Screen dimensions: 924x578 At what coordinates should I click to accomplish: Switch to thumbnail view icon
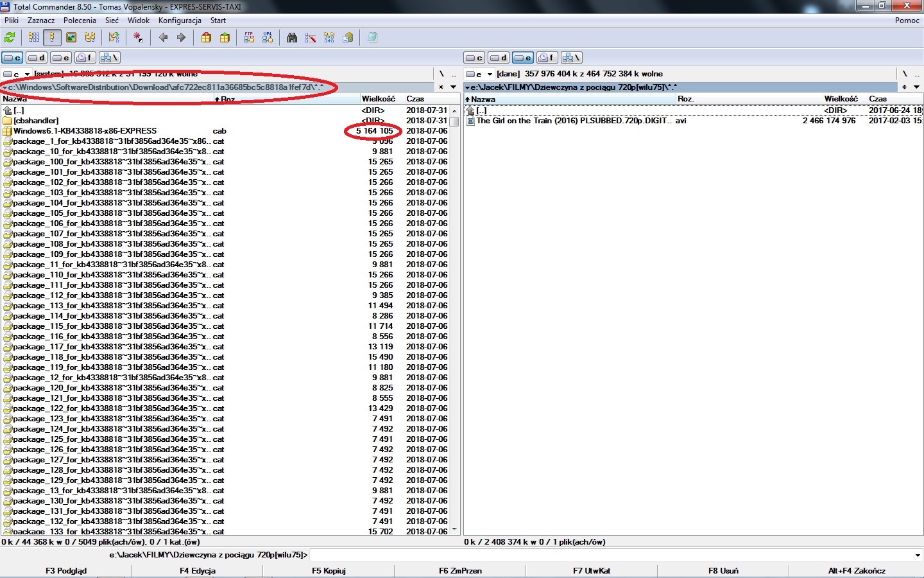(x=71, y=38)
